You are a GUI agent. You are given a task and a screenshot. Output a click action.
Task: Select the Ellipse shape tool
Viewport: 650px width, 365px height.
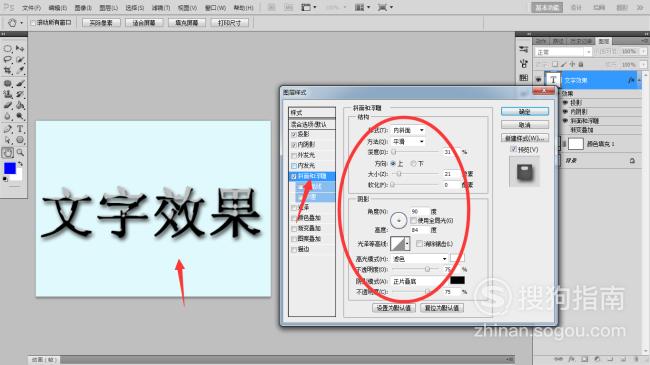[x=20, y=140]
